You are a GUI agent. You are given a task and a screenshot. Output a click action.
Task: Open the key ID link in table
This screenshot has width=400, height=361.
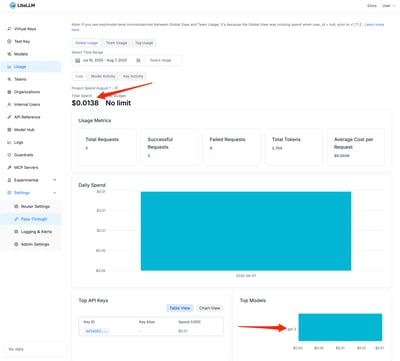tap(96, 331)
